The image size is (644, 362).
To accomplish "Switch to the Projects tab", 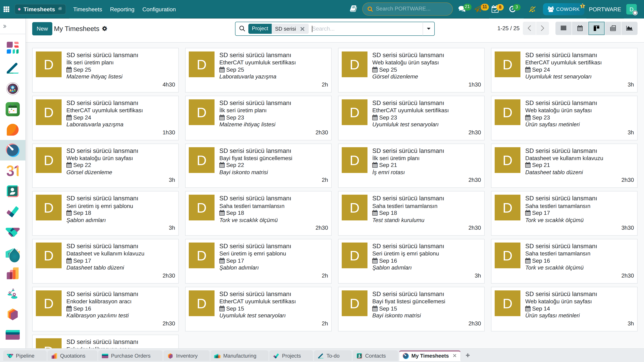I will point(291,356).
